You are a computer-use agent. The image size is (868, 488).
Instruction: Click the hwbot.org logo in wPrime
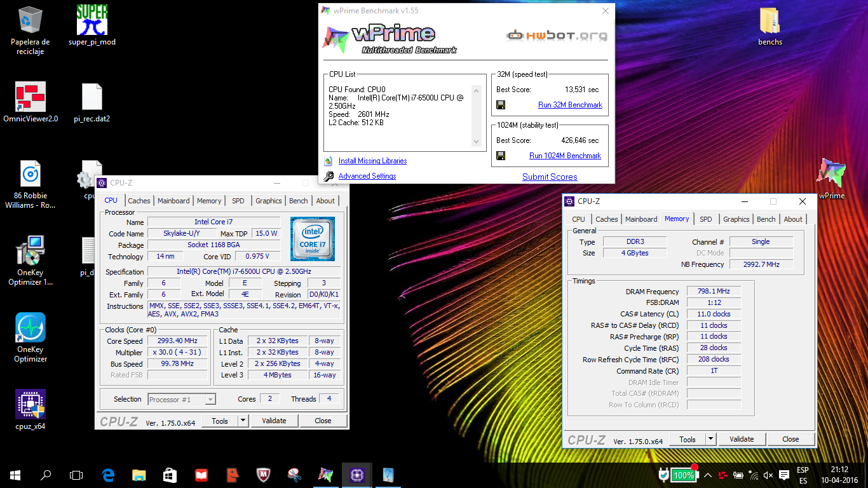click(557, 36)
